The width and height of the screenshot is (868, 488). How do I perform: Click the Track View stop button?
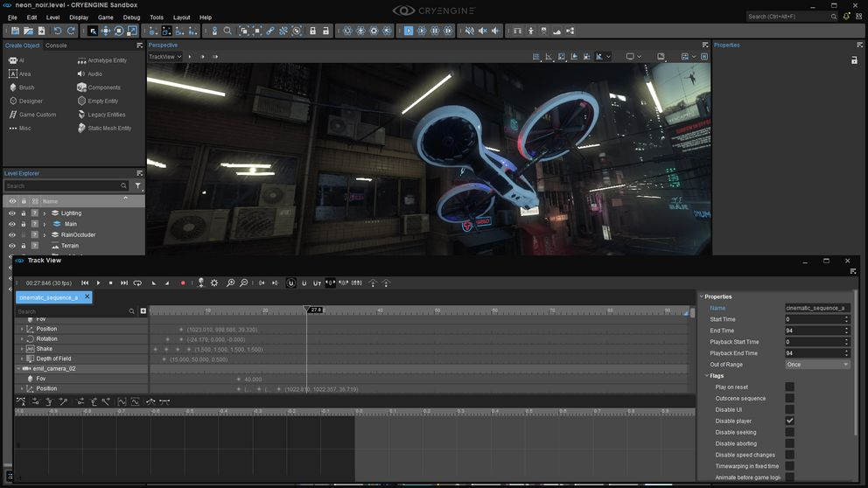[111, 283]
